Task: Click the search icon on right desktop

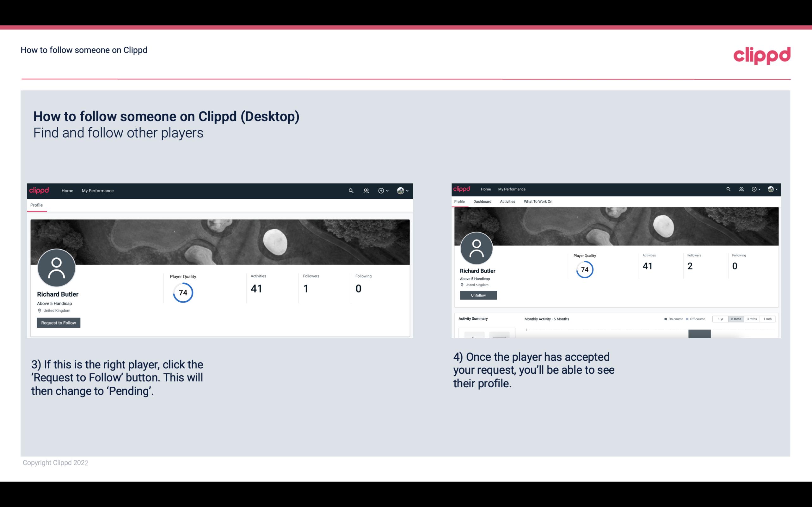Action: [729, 189]
